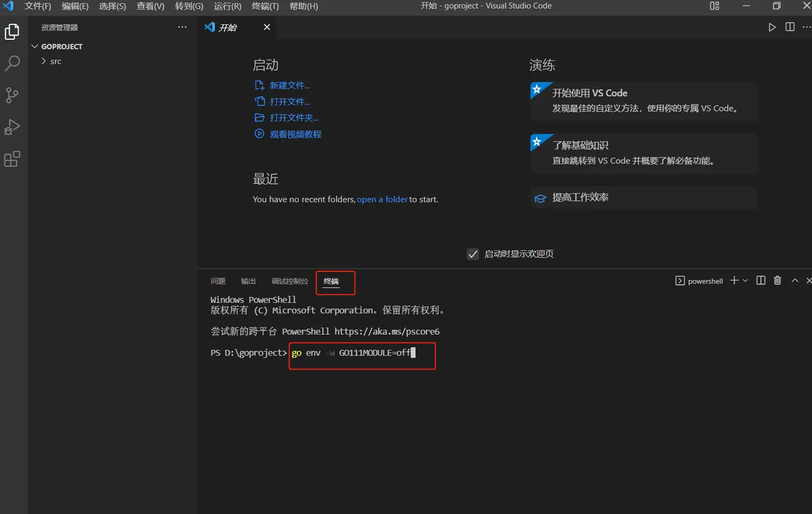Maximize the panel with up chevron

795,281
